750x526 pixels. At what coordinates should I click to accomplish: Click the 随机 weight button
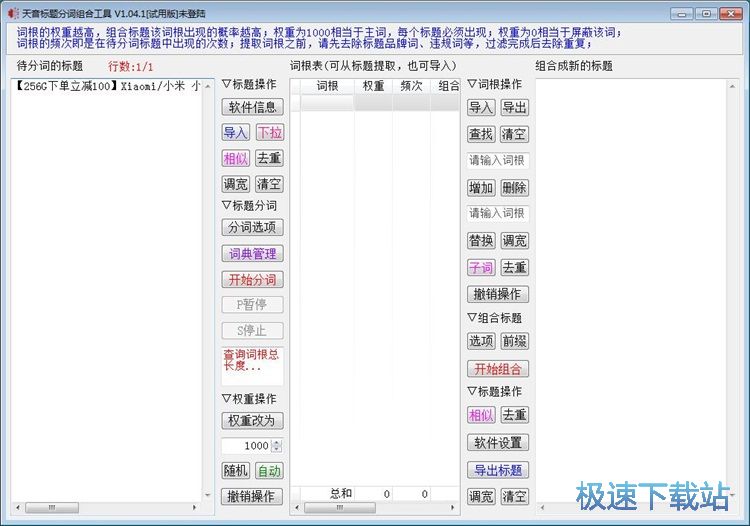[236, 471]
